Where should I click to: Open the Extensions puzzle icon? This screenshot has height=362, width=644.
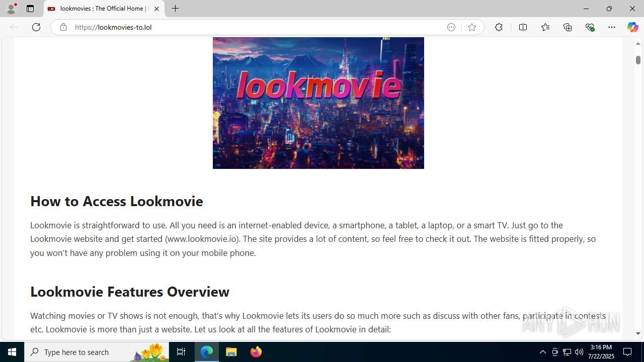[499, 27]
